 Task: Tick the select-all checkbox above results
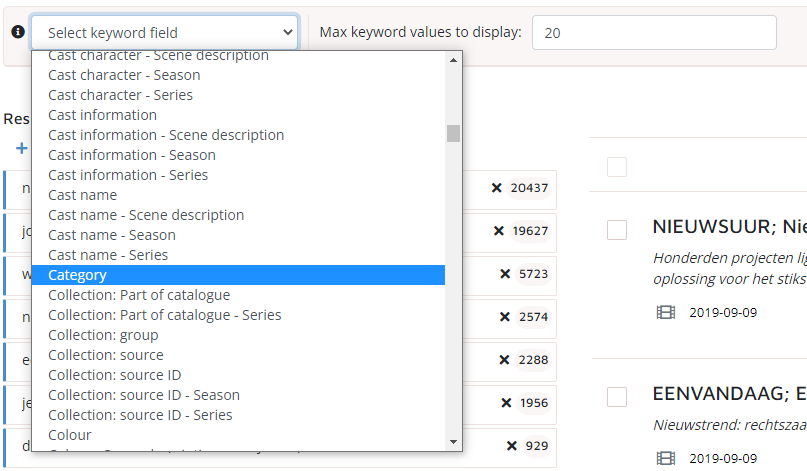pyautogui.click(x=617, y=167)
